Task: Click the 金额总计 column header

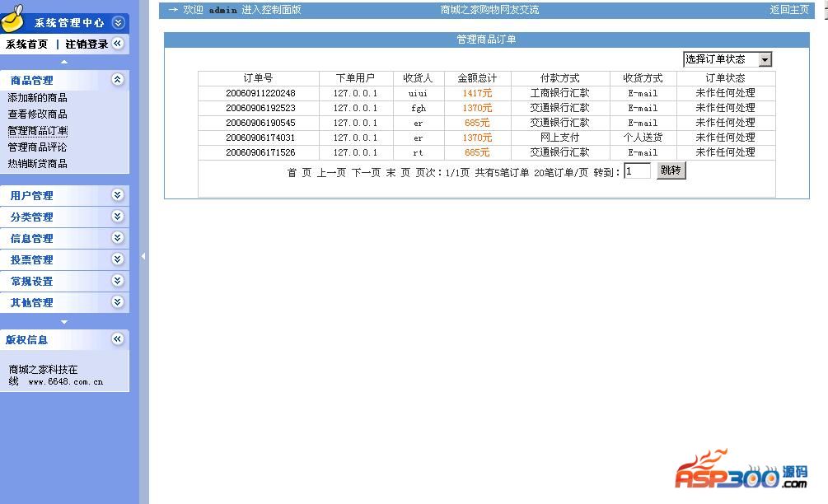Action: [x=477, y=78]
